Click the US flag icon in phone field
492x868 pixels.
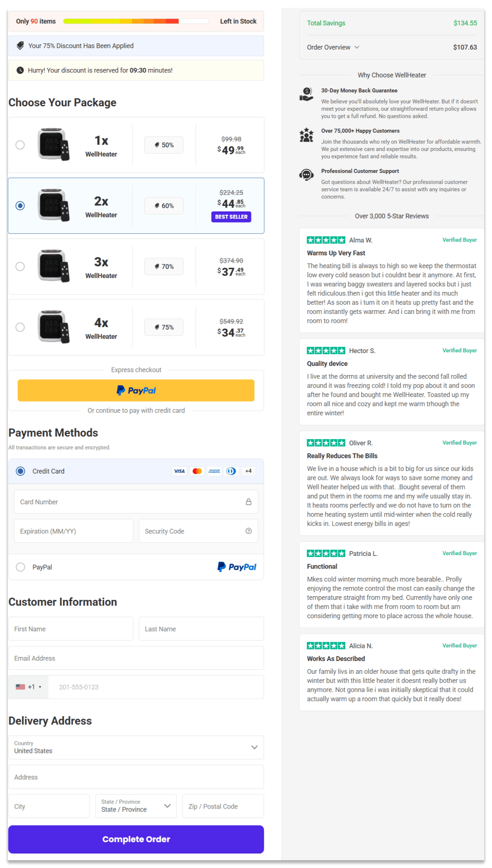click(x=20, y=687)
